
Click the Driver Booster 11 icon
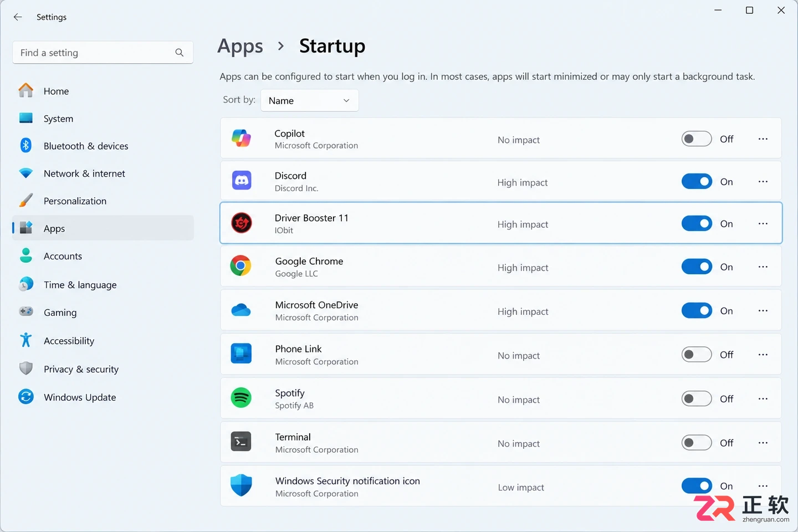[241, 223]
